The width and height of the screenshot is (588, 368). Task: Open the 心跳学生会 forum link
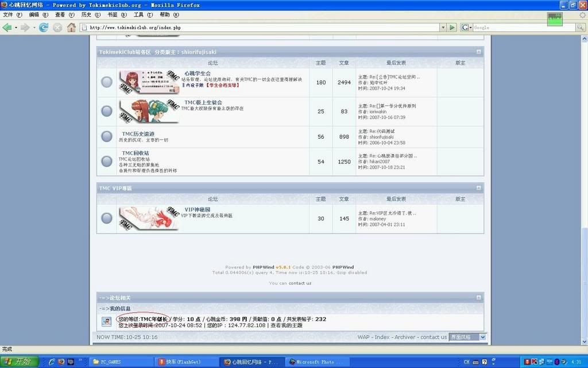pos(198,74)
